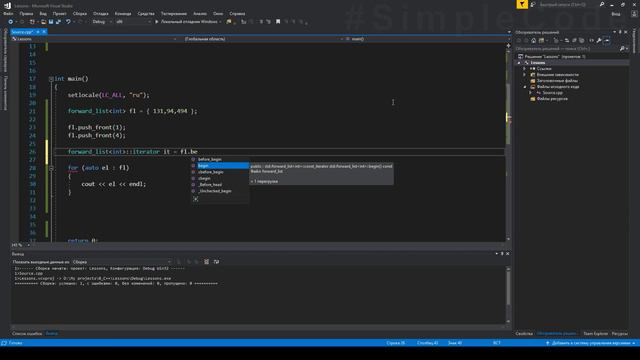This screenshot has height=360, width=640.
Task: Click Collapse All icon in Solution Explorer toolbar
Action: (x=574, y=40)
